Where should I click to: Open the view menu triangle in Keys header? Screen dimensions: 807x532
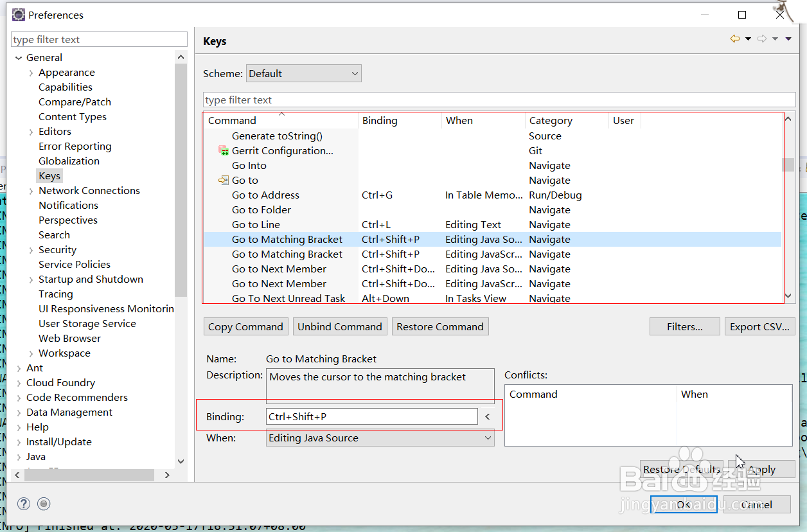[x=788, y=40]
